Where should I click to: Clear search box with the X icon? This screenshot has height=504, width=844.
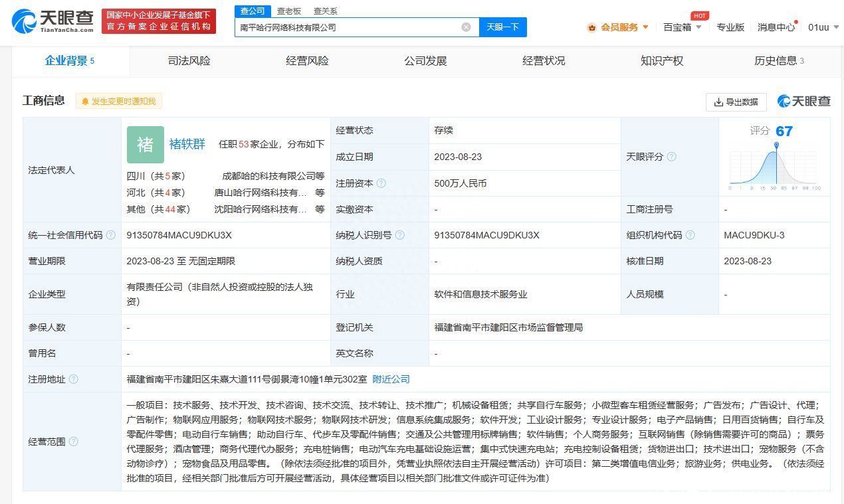(466, 27)
